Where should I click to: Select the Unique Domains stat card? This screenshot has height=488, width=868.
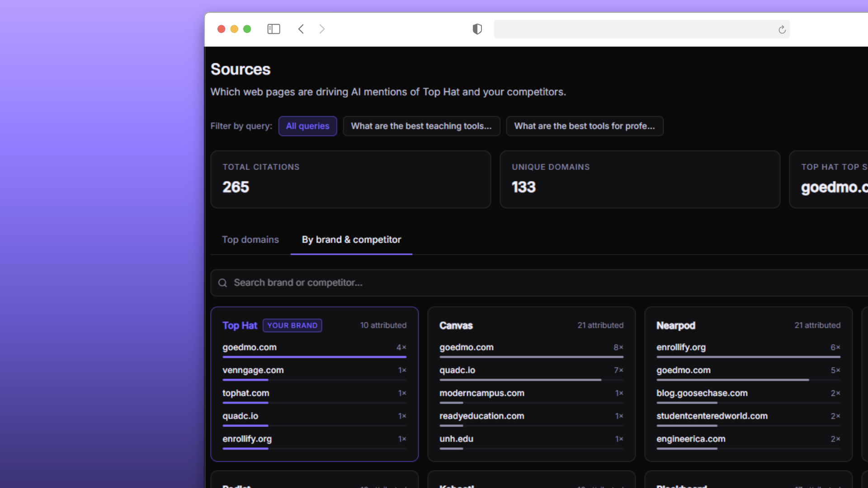(x=639, y=179)
